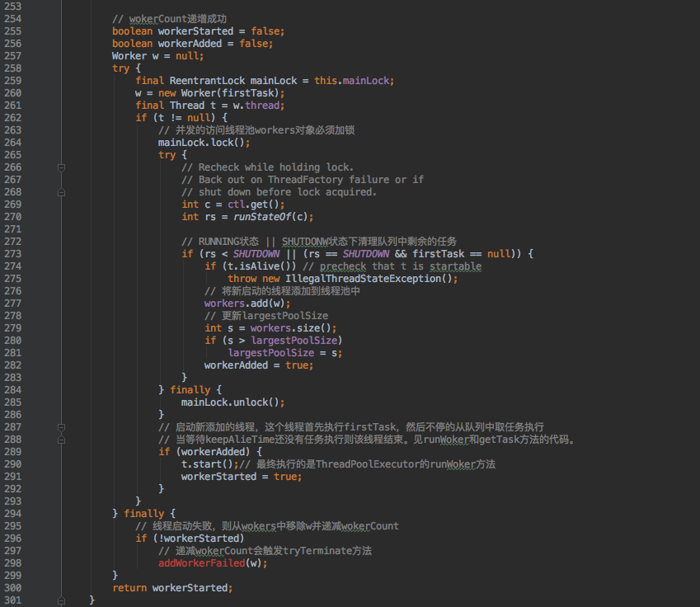This screenshot has width=700, height=607.
Task: Click 'if (!workerStarted)' condition
Action: [x=190, y=539]
